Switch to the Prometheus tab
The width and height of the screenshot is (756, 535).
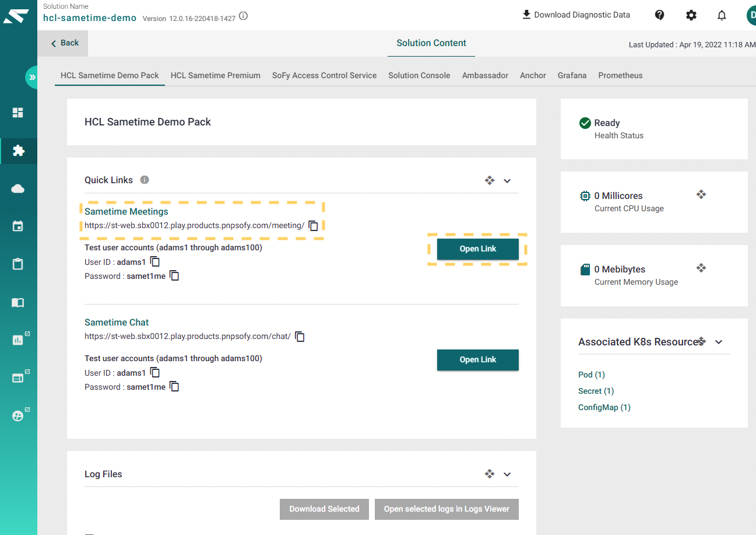click(620, 75)
